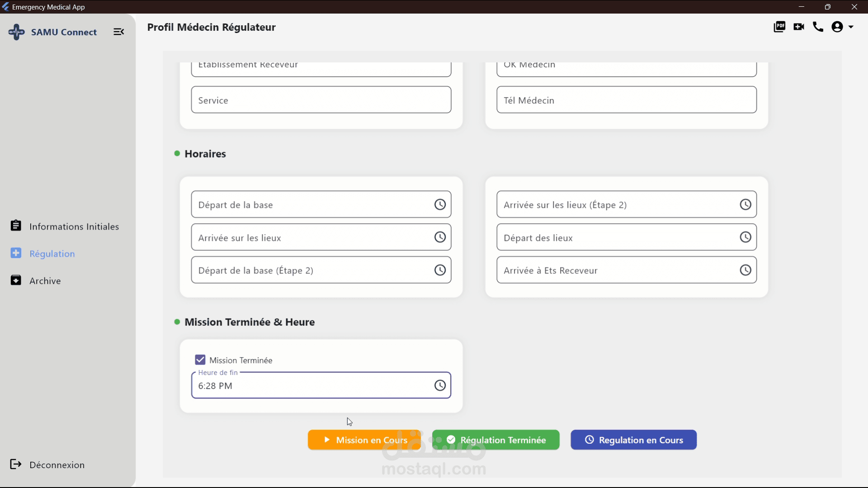Image resolution: width=868 pixels, height=488 pixels.
Task: Click the Regulation en Cours button
Action: pos(633,440)
